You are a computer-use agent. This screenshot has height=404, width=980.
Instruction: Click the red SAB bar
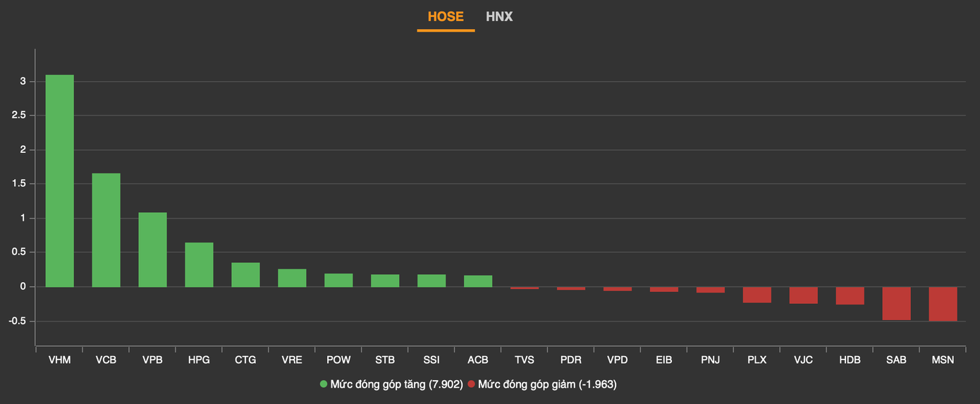[896, 303]
